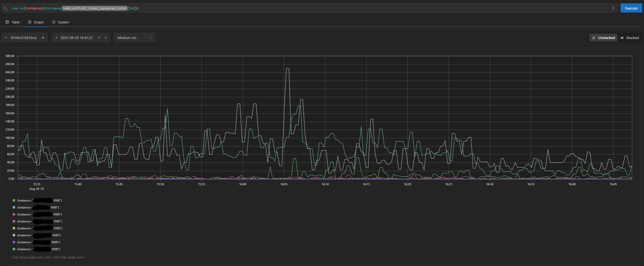The image size is (644, 266).
Task: Decrease the time range with minus icon
Action: [6, 37]
